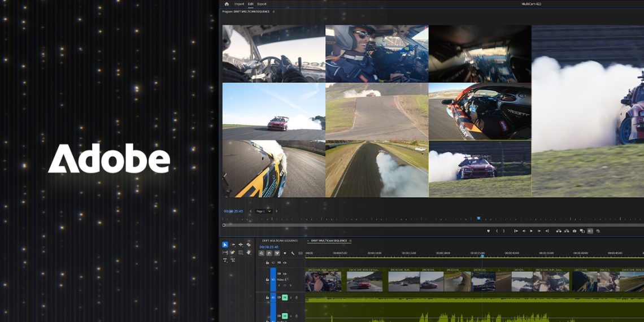Open the Program monitor panel menu
The width and height of the screenshot is (644, 322).
273,11
